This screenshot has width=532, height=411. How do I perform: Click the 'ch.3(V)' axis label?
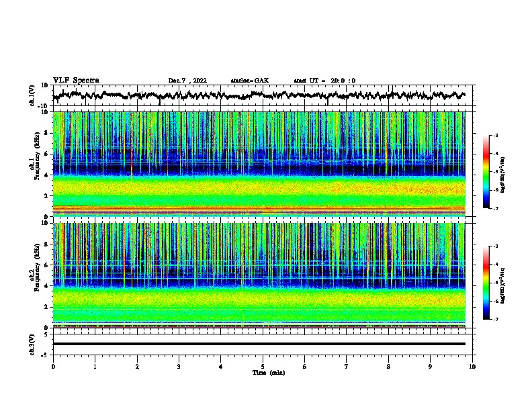click(x=32, y=345)
